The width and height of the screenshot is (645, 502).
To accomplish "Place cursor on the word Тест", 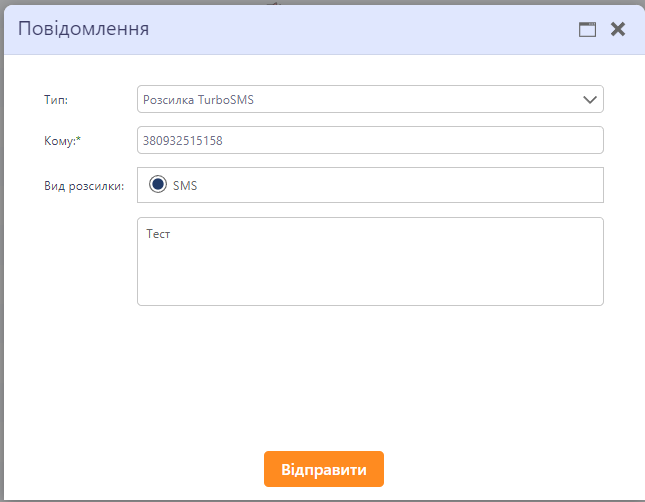I will tap(159, 234).
